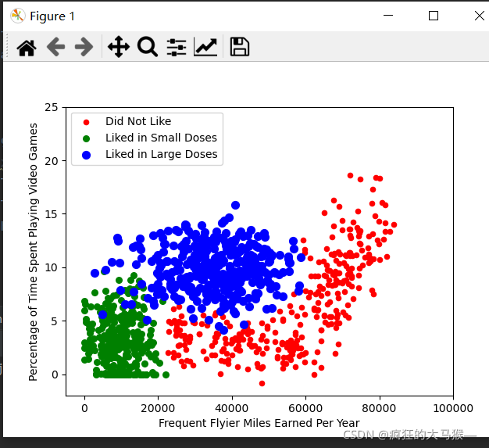Reset the plot with the Home icon
Screen dimensions: 489x448
27,48
